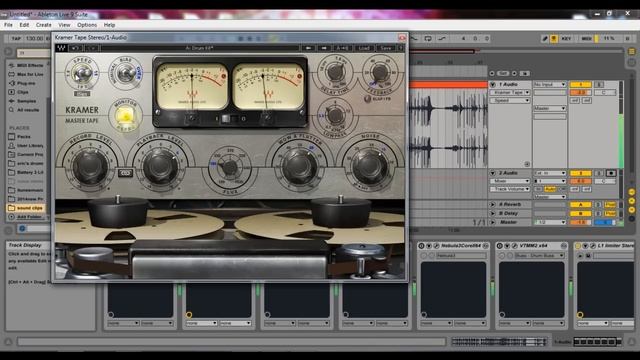The image size is (640, 360).
Task: Click the loop switch icon in transport
Action: click(x=428, y=38)
